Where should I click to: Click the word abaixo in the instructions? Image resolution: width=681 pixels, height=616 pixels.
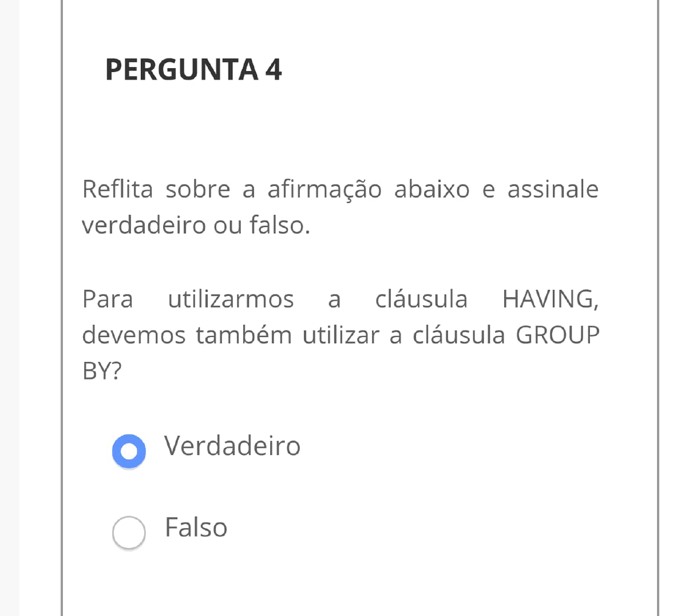point(431,189)
